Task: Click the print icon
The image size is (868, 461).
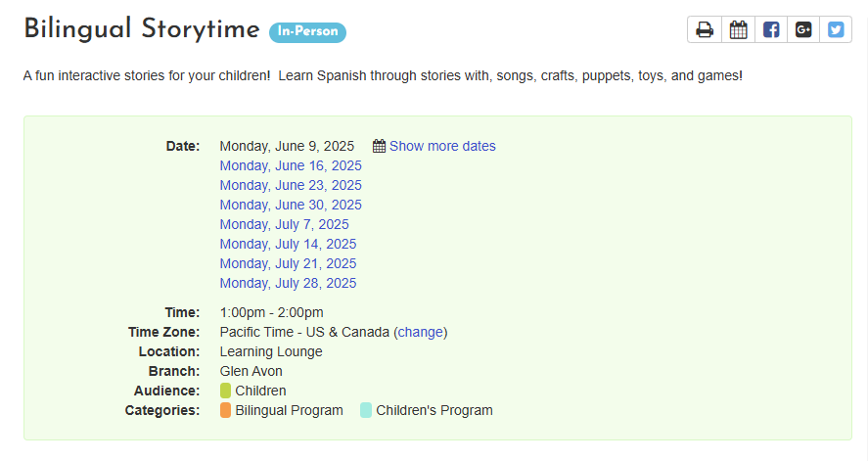Action: [705, 29]
